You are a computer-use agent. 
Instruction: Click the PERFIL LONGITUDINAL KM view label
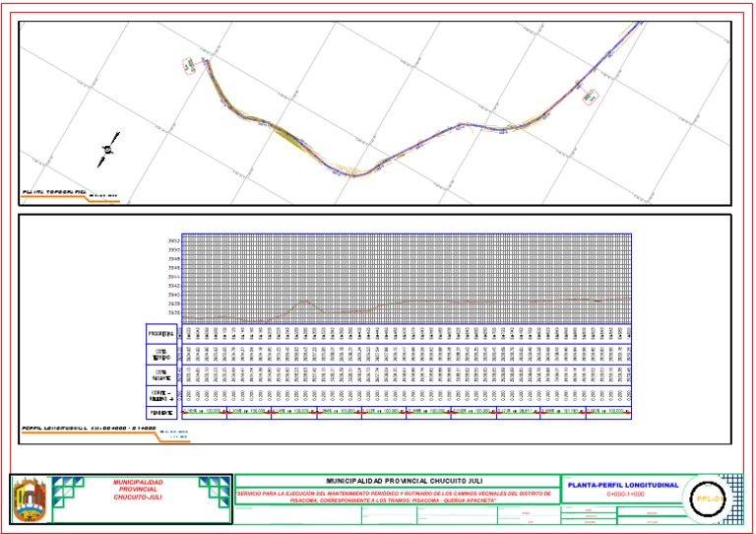tap(89, 428)
